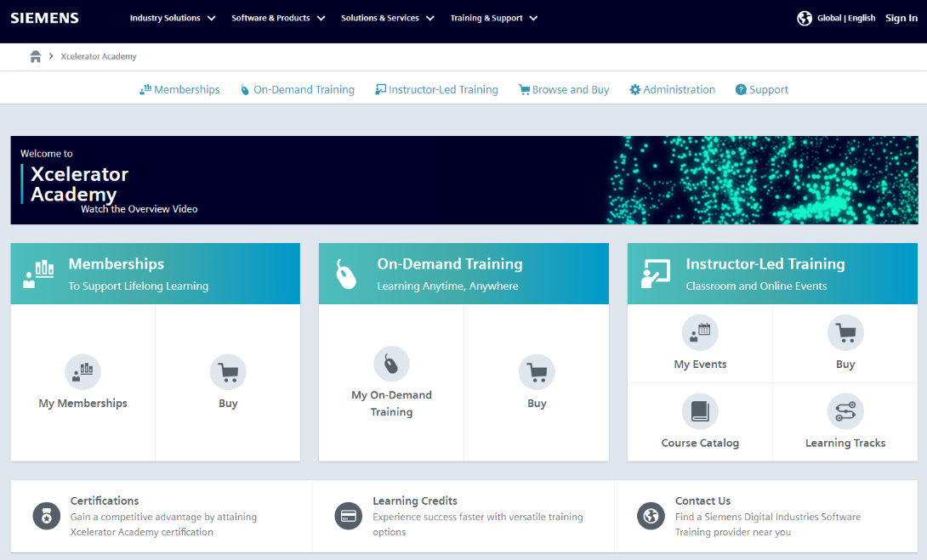Click the Buy cart icon under Instructor-Led Training

[845, 332]
